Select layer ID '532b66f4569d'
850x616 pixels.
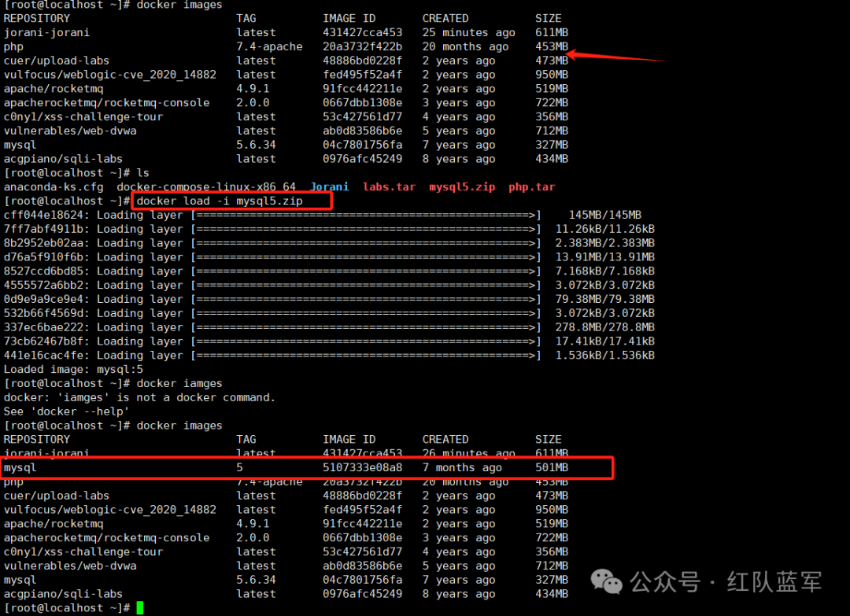43,314
